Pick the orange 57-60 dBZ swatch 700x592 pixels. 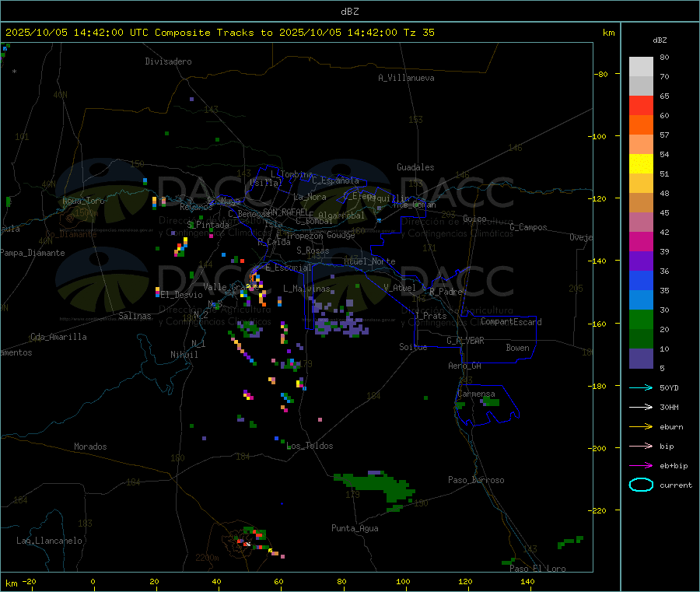pyautogui.click(x=641, y=125)
